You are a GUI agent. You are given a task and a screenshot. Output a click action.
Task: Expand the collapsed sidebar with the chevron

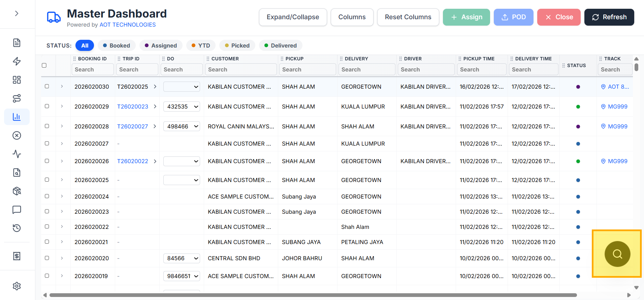17,13
